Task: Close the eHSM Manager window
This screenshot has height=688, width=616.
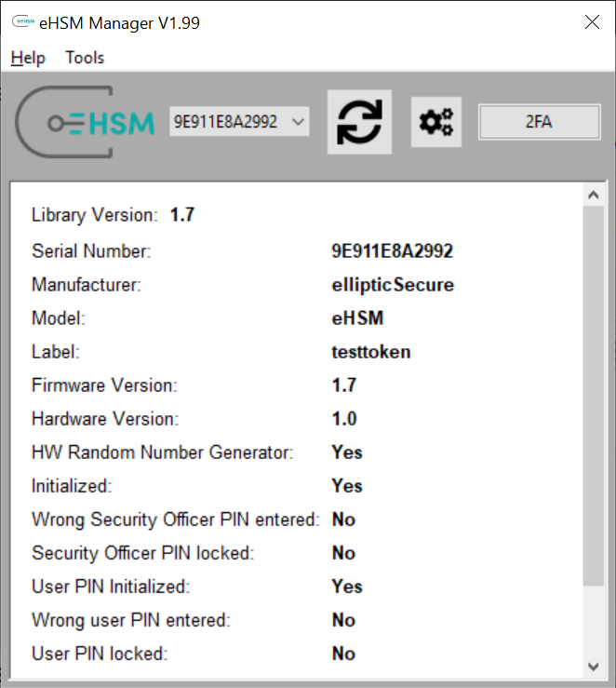Action: (593, 22)
